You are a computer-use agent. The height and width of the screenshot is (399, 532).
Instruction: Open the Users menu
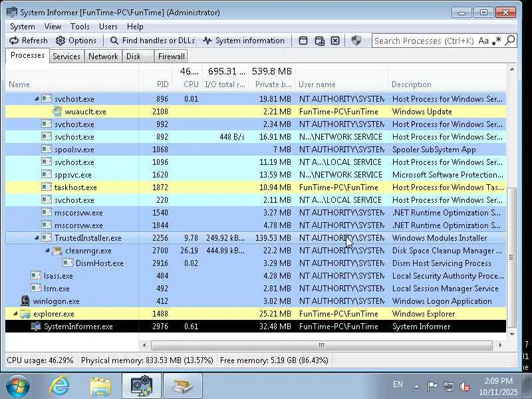point(108,27)
